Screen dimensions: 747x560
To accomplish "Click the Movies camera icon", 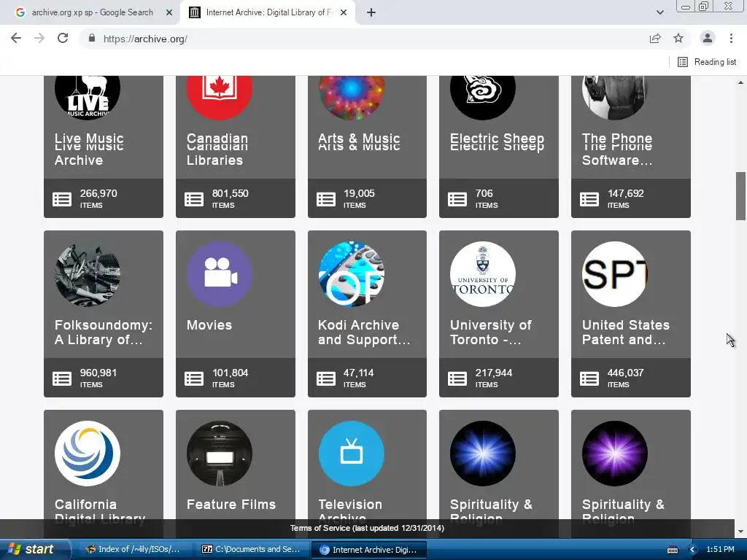I will pyautogui.click(x=219, y=274).
